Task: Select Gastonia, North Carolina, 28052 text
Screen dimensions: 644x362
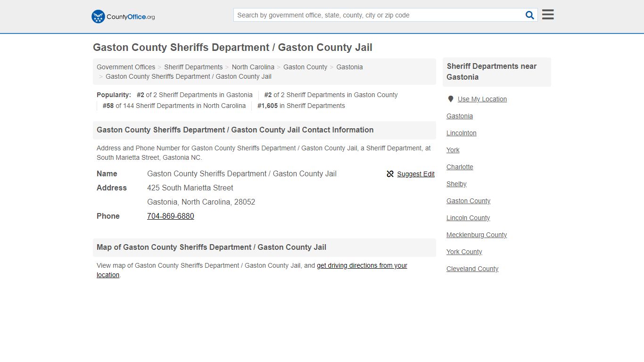Action: 201,202
